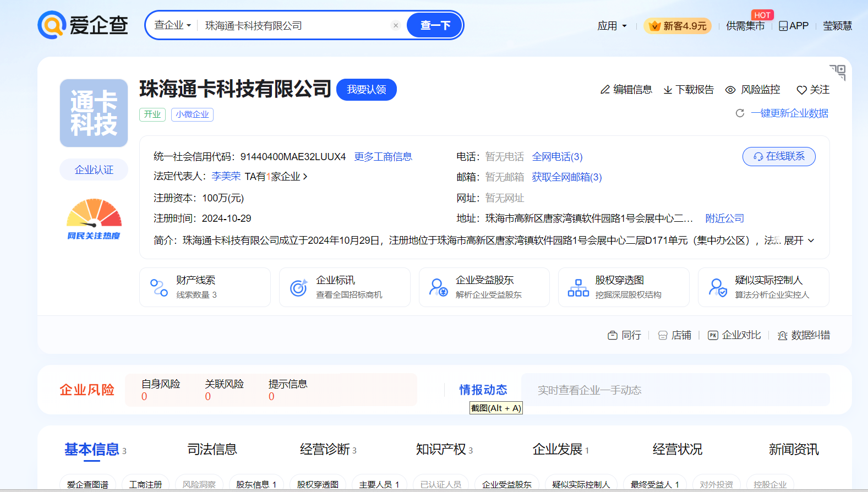Open the 企业受益股东 person icon

pos(439,287)
